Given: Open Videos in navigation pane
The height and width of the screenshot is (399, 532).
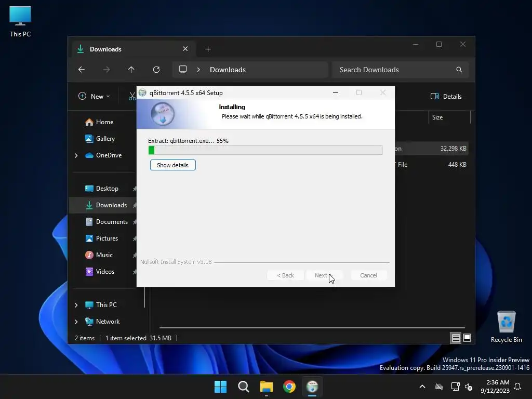Looking at the screenshot, I should point(100,272).
